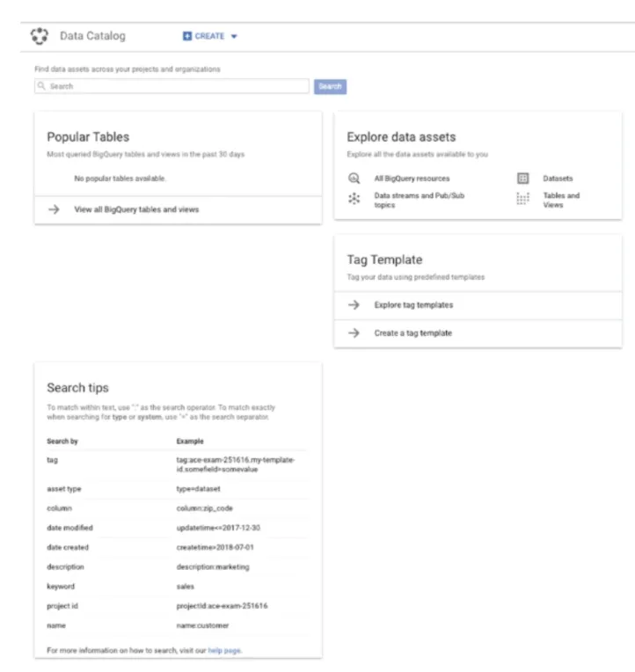Click the 'keyword' row label

pyautogui.click(x=61, y=587)
